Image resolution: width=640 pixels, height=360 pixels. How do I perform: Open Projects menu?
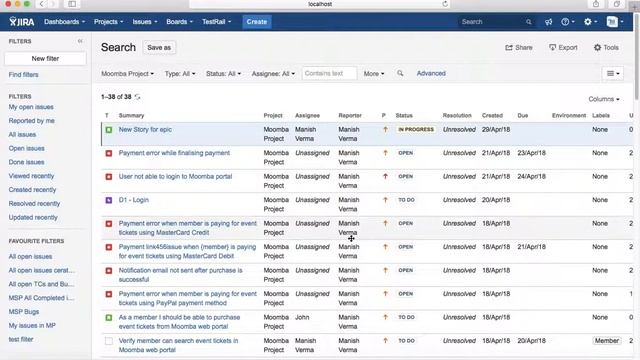pos(108,22)
